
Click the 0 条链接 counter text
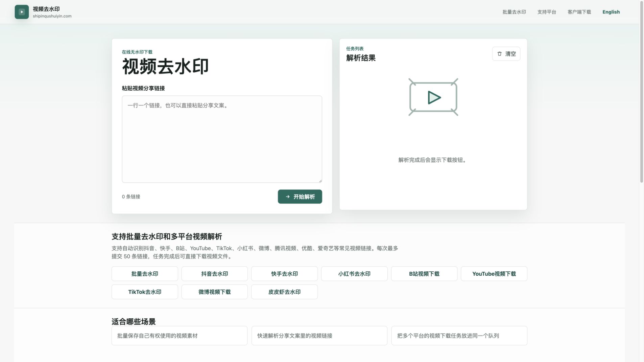click(x=131, y=197)
